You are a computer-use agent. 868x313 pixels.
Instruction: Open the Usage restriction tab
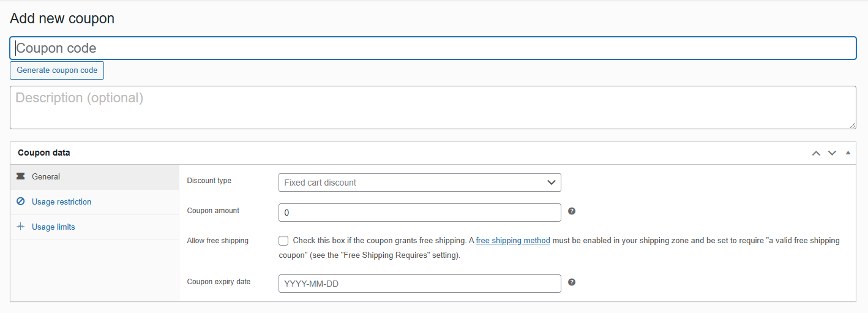tap(61, 202)
